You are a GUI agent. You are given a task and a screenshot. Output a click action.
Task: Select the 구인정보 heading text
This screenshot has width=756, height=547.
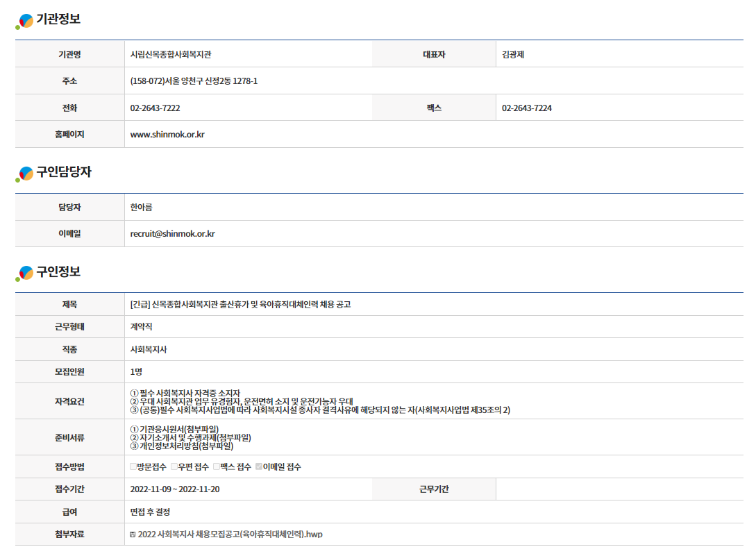pyautogui.click(x=58, y=272)
